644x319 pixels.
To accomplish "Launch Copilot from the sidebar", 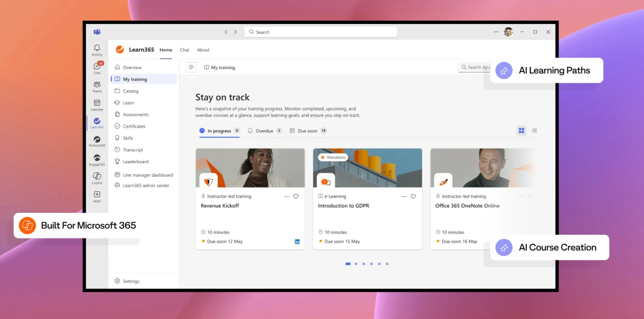I will 97,178.
